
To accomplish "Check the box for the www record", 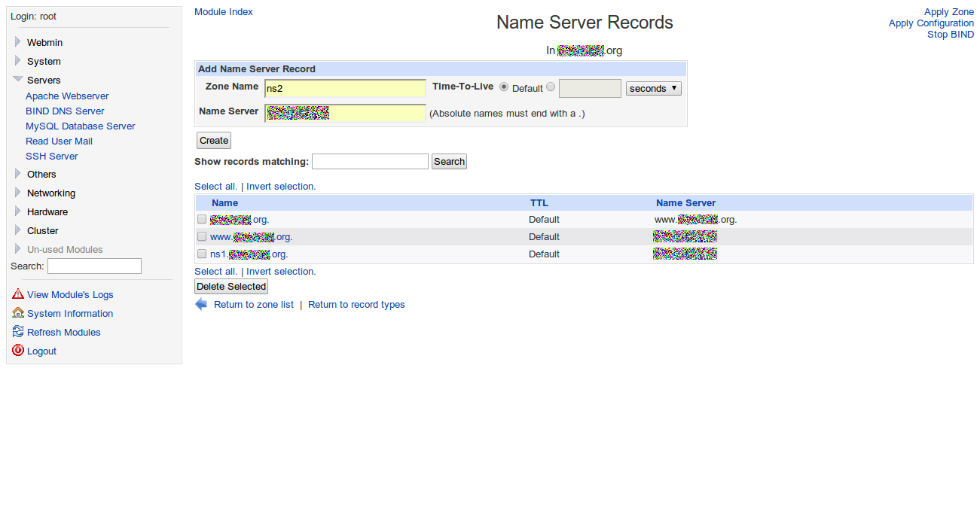I will [x=202, y=236].
